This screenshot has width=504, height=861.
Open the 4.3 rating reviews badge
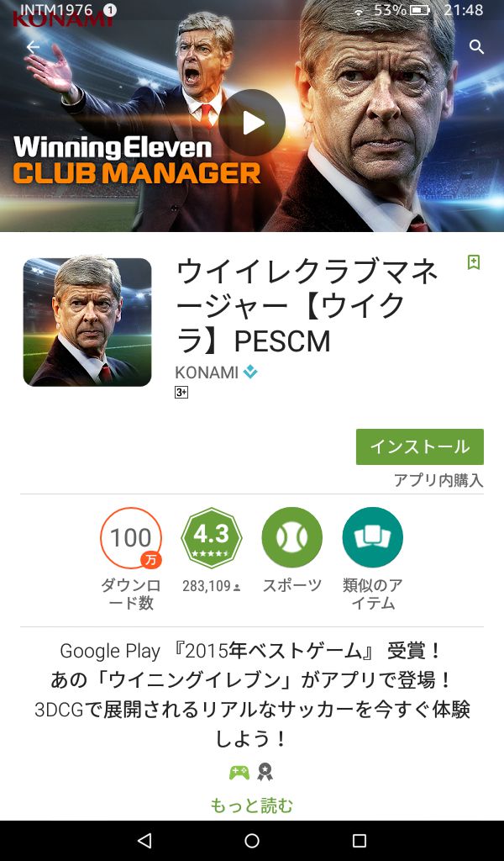coord(211,537)
